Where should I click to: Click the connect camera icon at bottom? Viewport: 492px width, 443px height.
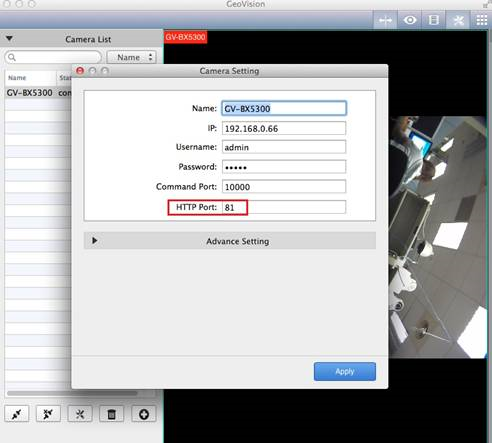coord(17,414)
